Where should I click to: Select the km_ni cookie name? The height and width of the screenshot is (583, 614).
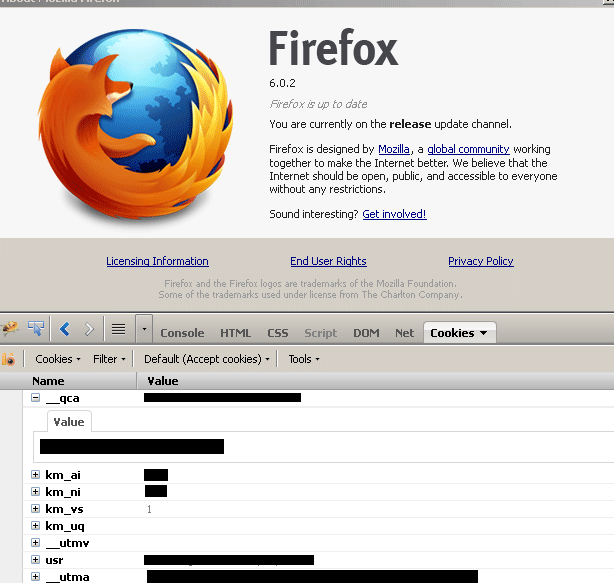tap(63, 492)
